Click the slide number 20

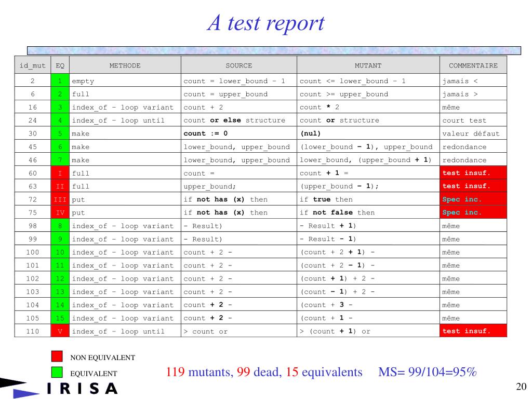click(x=521, y=387)
